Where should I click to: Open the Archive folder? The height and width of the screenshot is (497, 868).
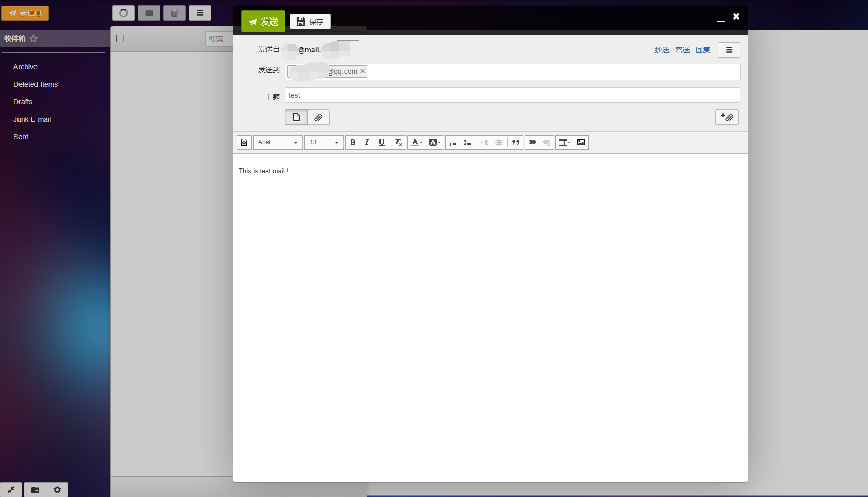click(x=25, y=67)
